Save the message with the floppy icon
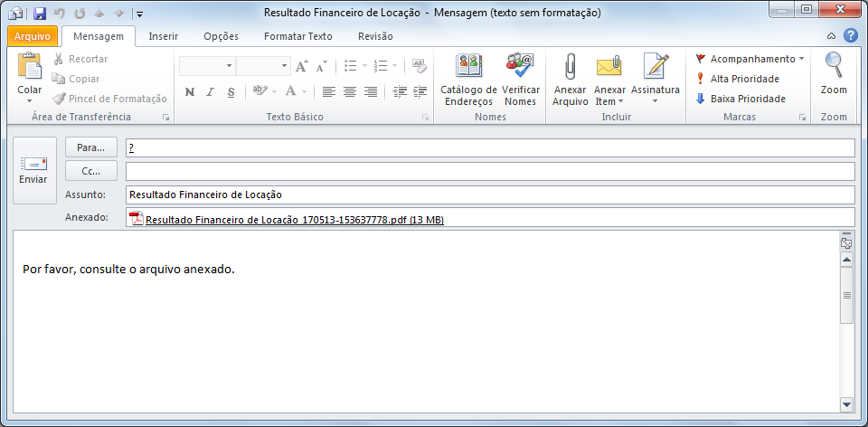This screenshot has width=868, height=427. click(x=39, y=14)
